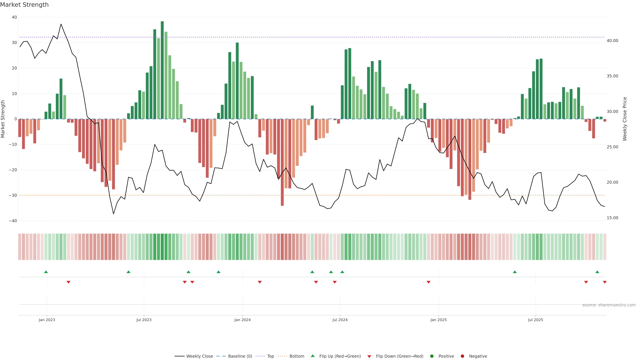644x362 pixels.
Task: Click the last red flip-down marker at far right
Action: coord(604,282)
